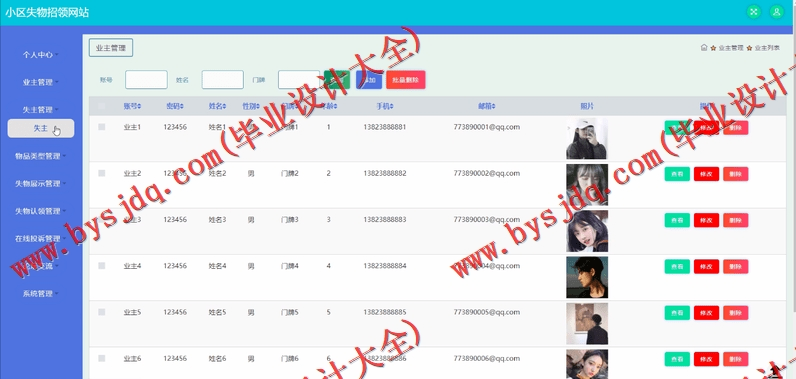Viewport: 796px width, 379px height.
Task: Open the photo thumbnail for 业主5
Action: click(587, 323)
